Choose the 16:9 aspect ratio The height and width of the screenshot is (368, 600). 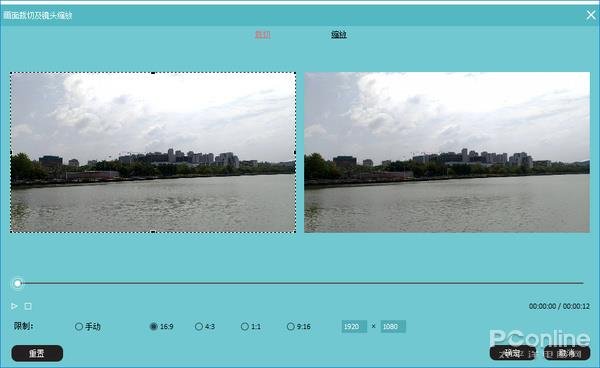click(161, 326)
